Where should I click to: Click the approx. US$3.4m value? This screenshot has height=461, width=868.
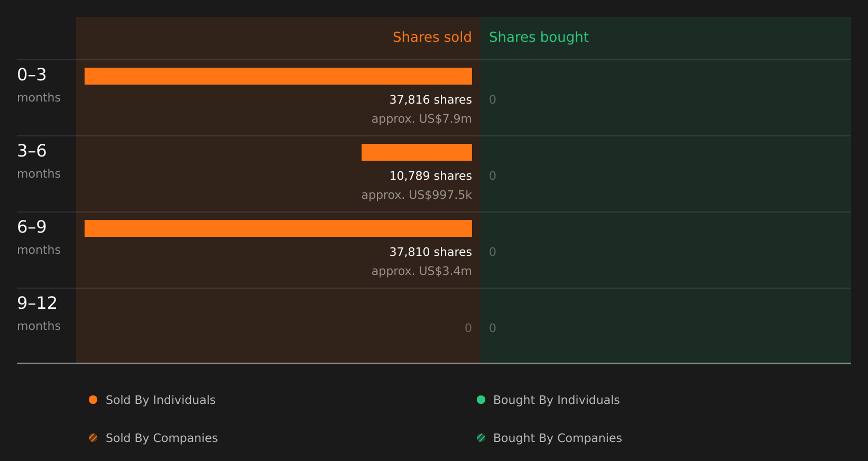[421, 271]
